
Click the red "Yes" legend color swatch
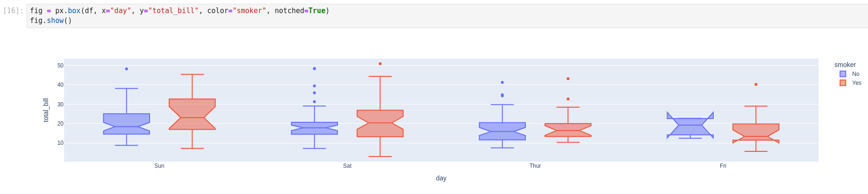[x=843, y=83]
